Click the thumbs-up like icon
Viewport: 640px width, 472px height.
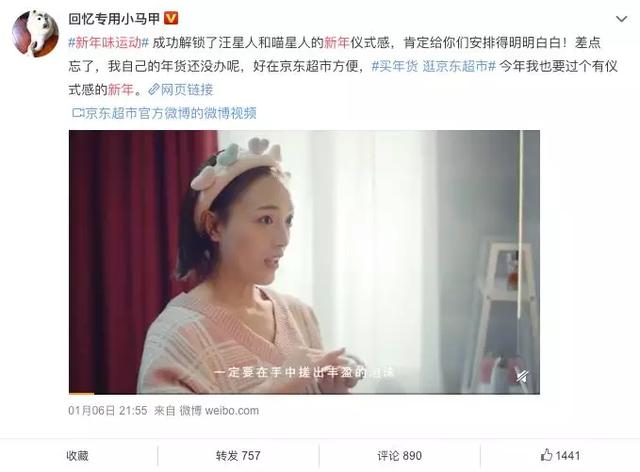click(546, 455)
